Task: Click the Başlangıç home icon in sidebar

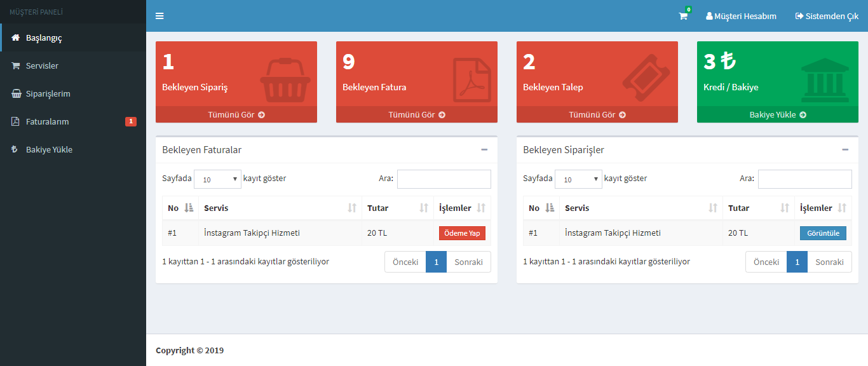Action: pyautogui.click(x=16, y=38)
